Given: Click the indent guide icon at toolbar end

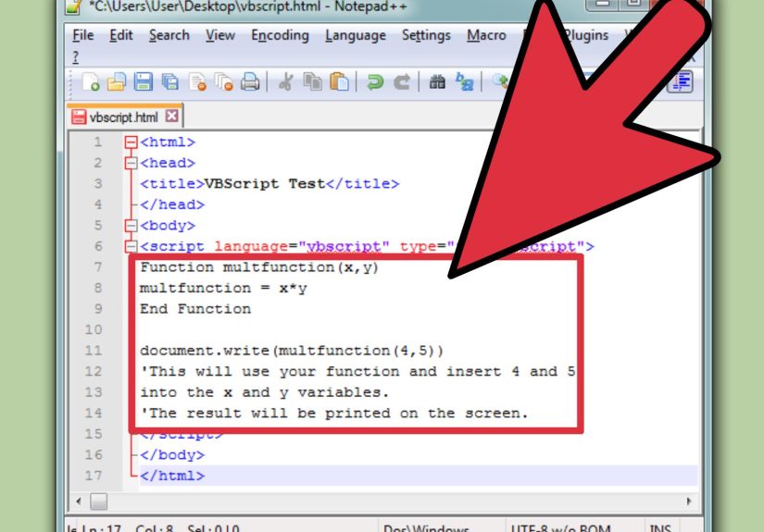Looking at the screenshot, I should click(x=682, y=81).
